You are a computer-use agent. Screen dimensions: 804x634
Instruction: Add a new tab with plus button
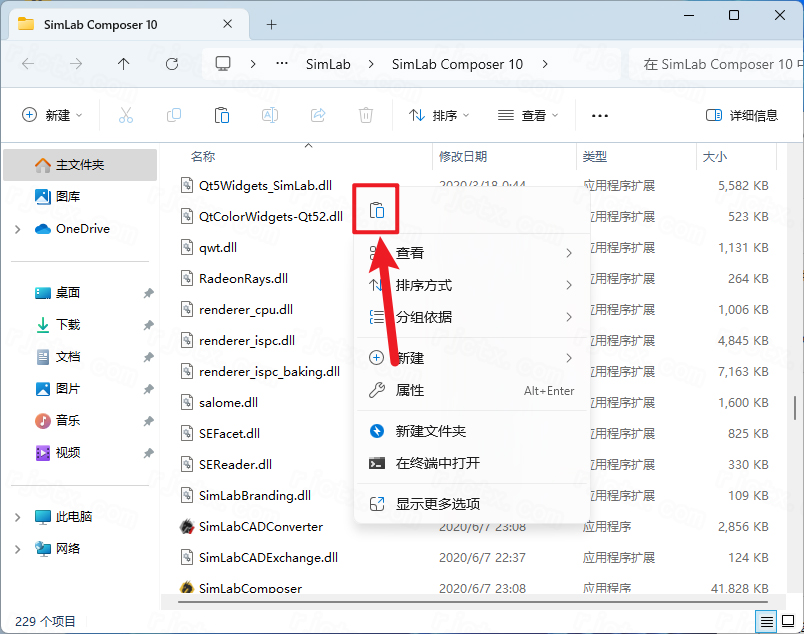tap(272, 25)
